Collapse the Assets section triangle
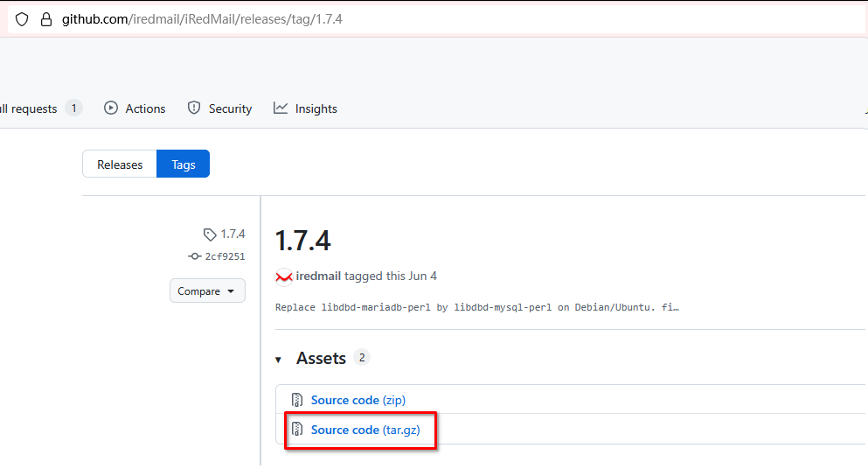868x469 pixels. pyautogui.click(x=279, y=360)
